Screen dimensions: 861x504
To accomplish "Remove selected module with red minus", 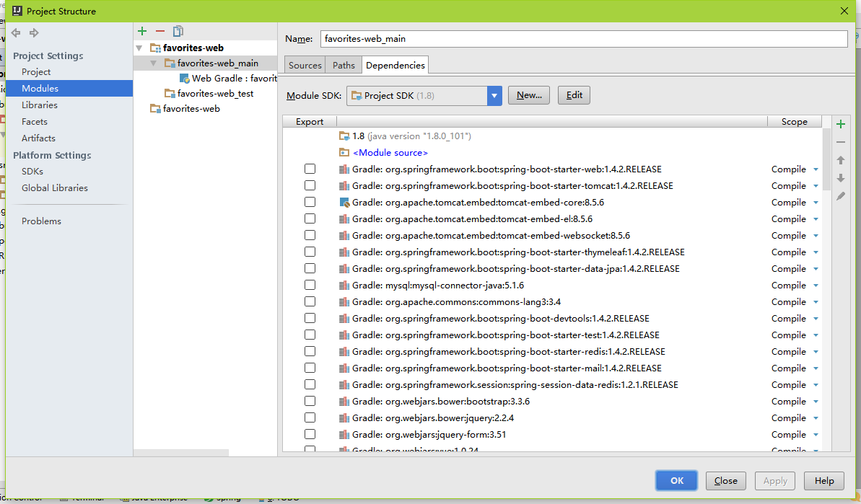I will coord(159,31).
